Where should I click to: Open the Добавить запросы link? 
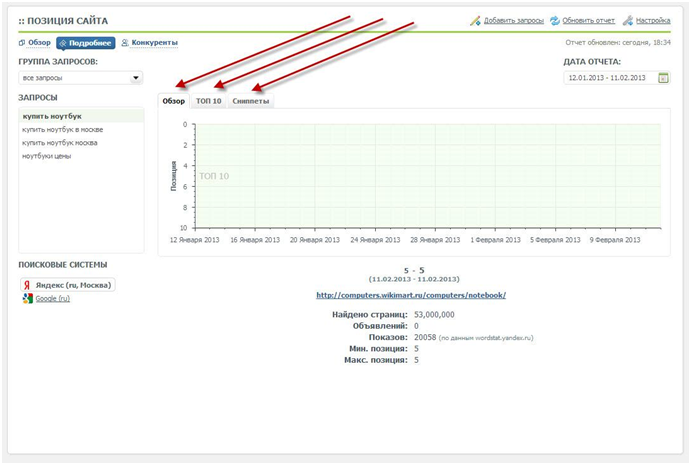click(x=513, y=21)
